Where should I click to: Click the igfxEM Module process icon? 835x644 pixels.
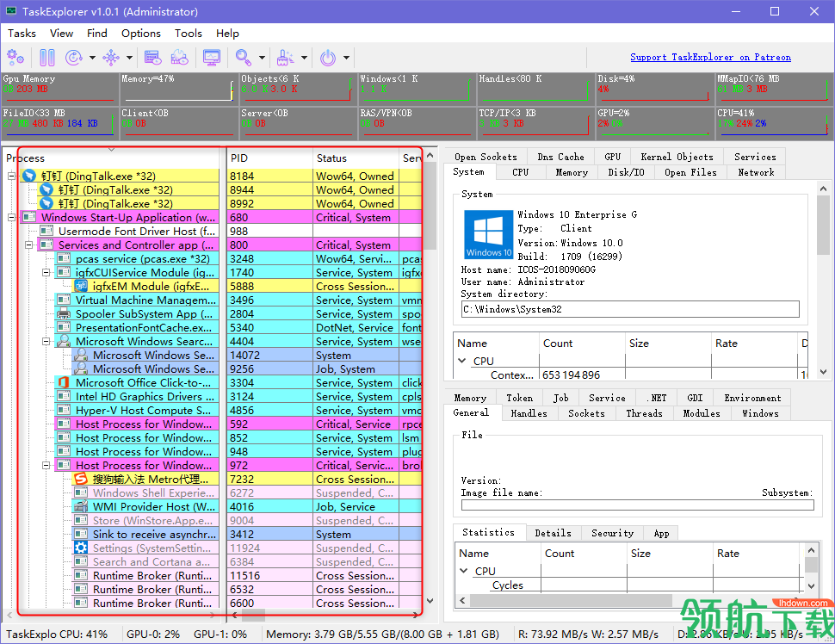[x=81, y=286]
